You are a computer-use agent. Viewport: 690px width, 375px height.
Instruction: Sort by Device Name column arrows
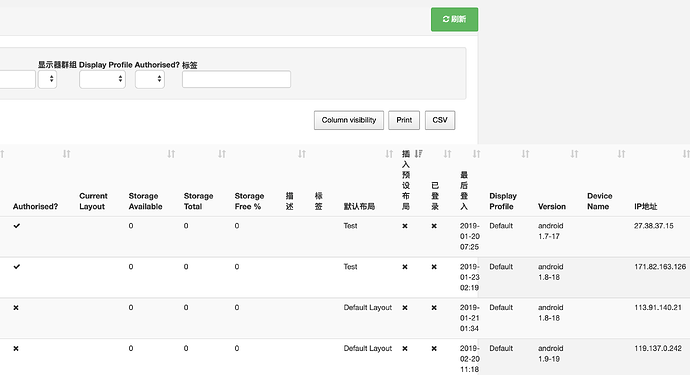tap(621, 154)
